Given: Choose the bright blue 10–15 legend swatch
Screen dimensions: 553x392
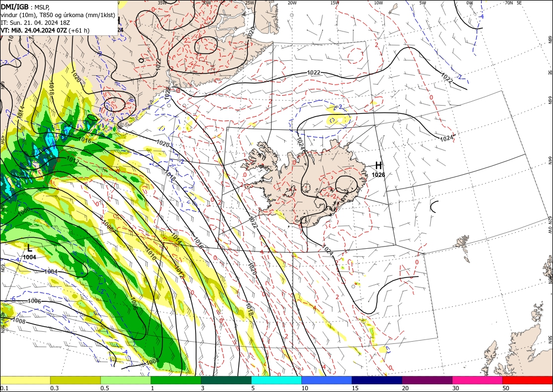Looking at the screenshot, I should pyautogui.click(x=327, y=380).
